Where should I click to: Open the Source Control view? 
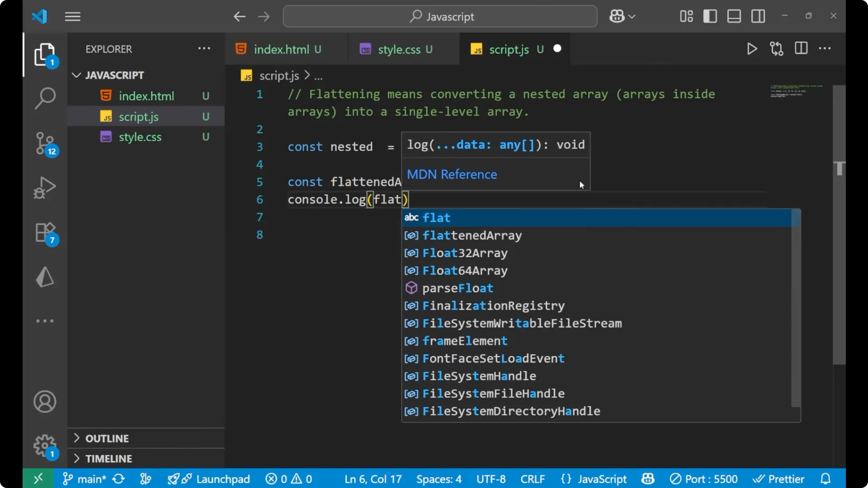(x=45, y=144)
